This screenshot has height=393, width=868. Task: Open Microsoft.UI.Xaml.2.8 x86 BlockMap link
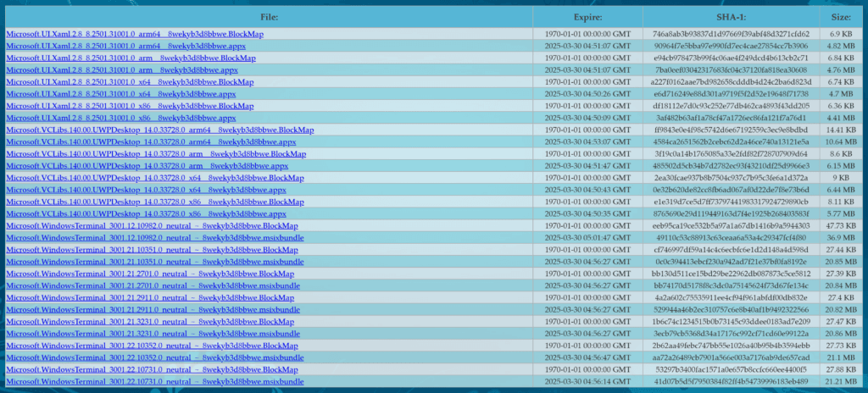tap(129, 106)
